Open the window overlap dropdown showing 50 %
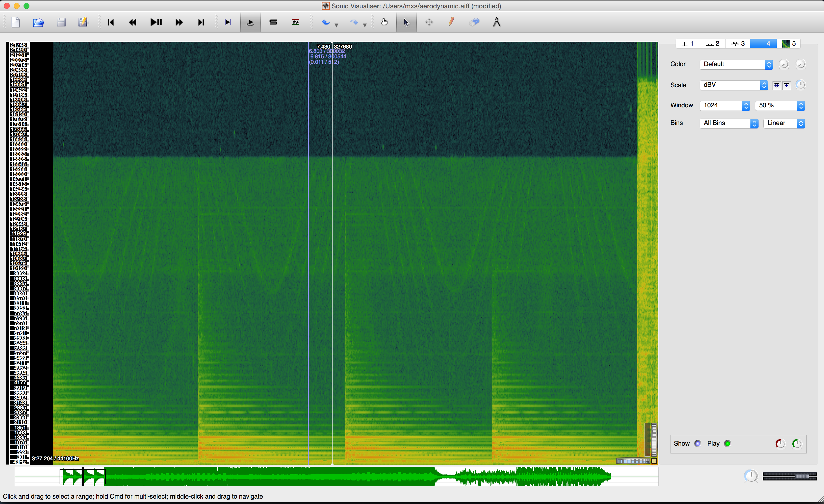 coord(780,106)
